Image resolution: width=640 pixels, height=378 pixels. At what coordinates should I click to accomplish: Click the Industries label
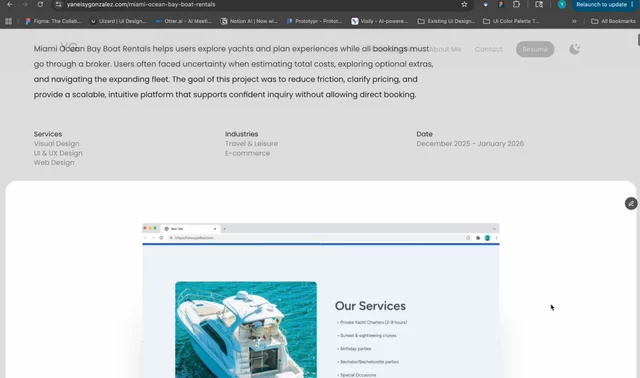(241, 134)
